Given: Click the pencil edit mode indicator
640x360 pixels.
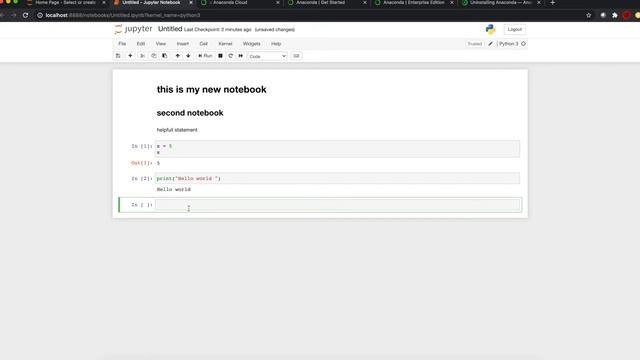Looking at the screenshot, I should [491, 44].
